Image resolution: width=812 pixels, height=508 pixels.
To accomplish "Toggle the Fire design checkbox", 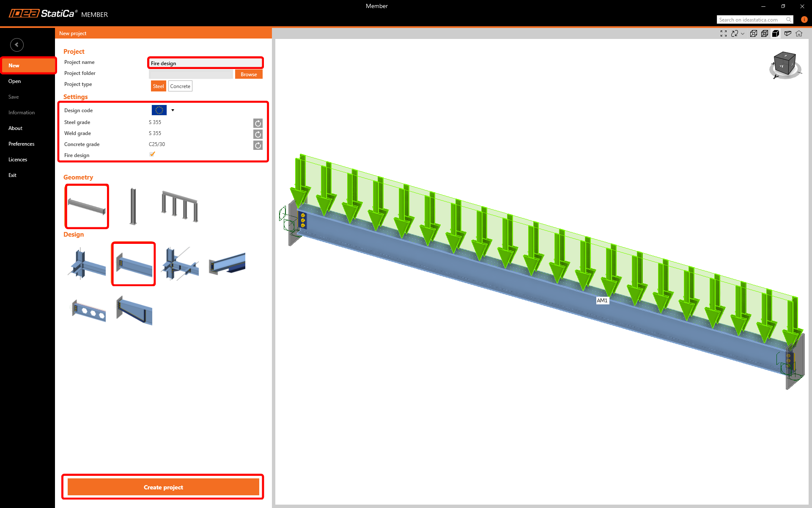I will click(152, 155).
